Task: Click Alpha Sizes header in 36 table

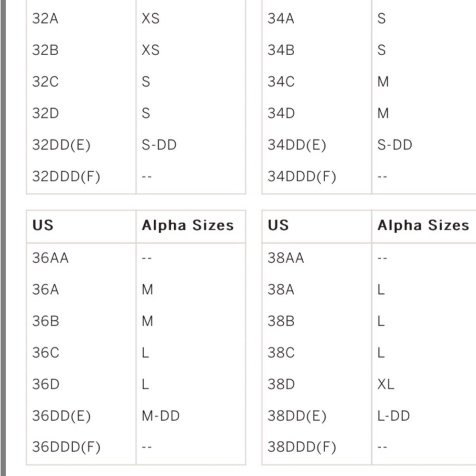Action: point(188,225)
